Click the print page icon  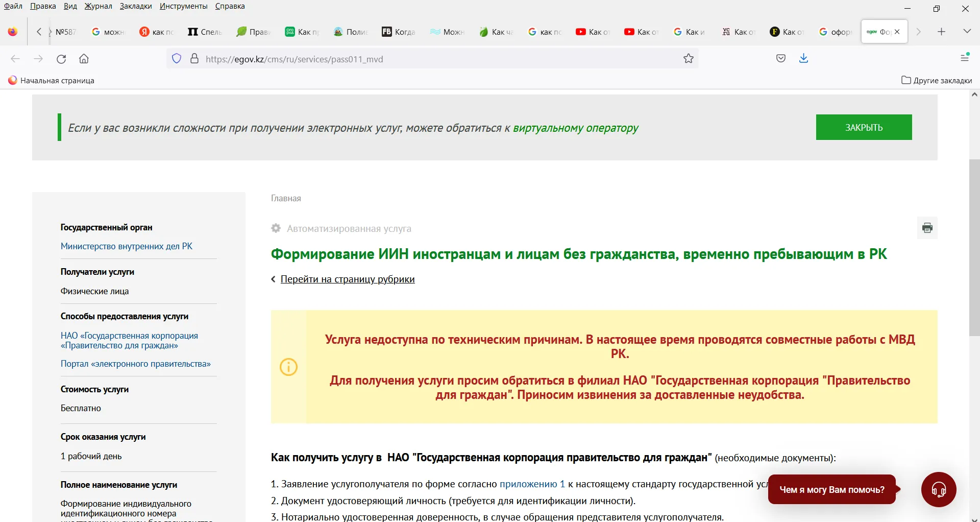tap(927, 228)
